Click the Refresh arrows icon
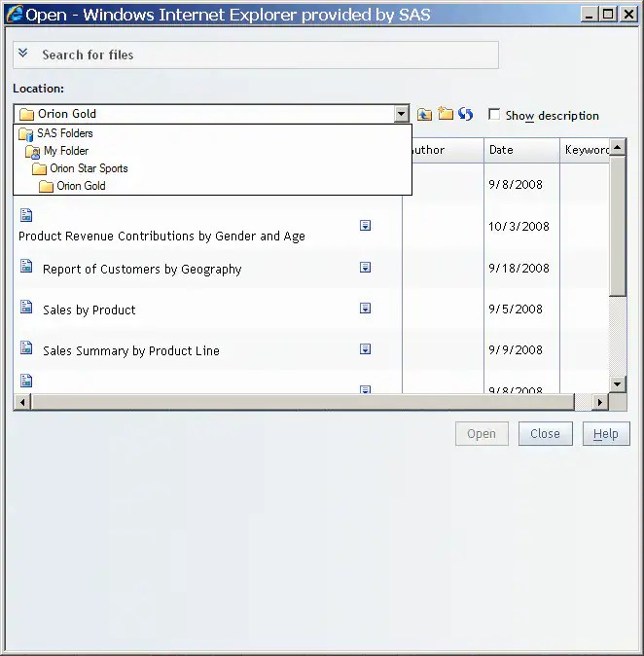644x656 pixels. coord(465,114)
